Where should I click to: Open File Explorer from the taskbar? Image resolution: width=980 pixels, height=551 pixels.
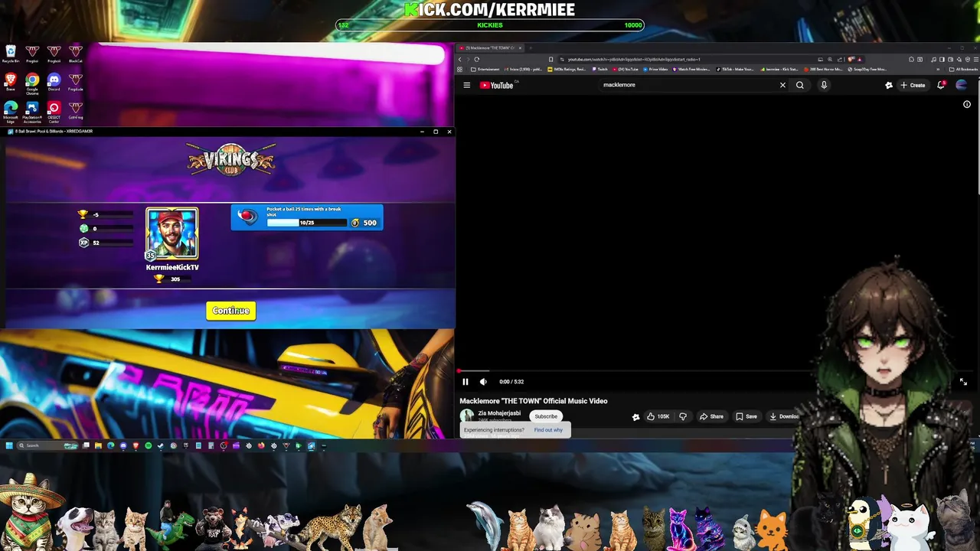[98, 445]
